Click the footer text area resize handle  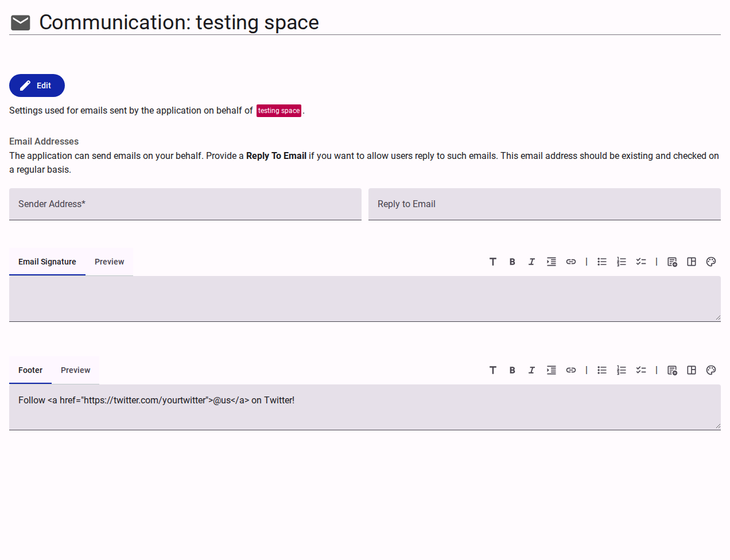coord(717,426)
